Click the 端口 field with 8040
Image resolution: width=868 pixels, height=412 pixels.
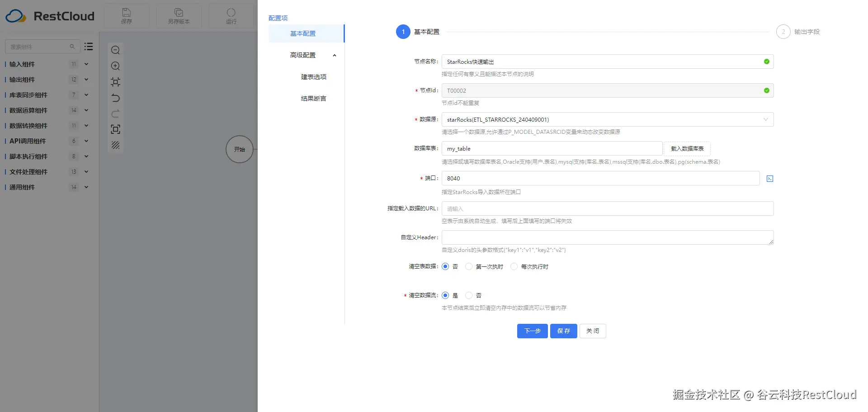[601, 178]
